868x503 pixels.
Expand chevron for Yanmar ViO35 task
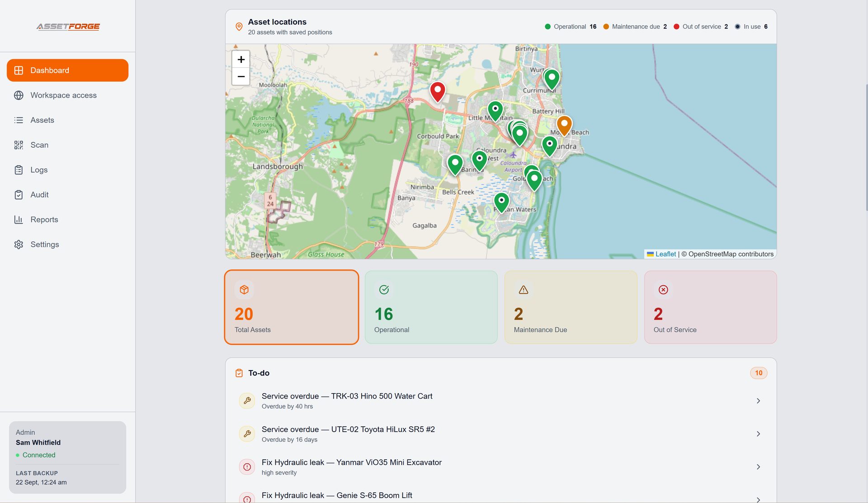[758, 467]
